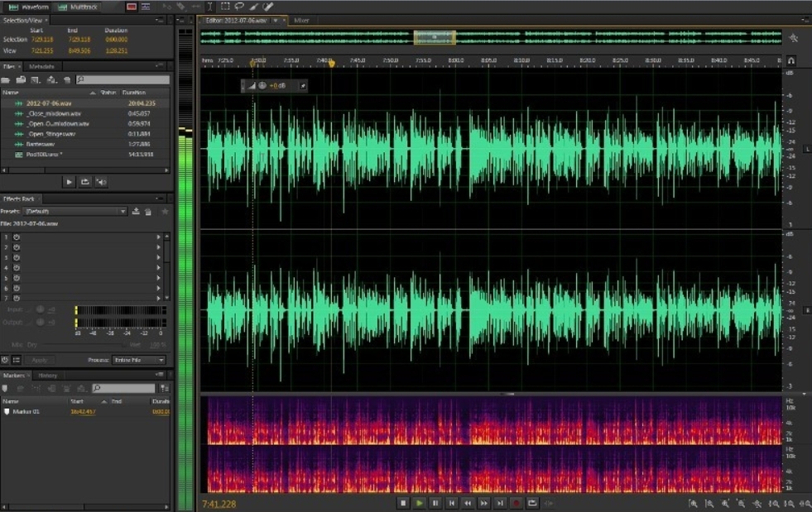Save effects rack preset icon
This screenshot has height=512, width=812.
coord(136,211)
